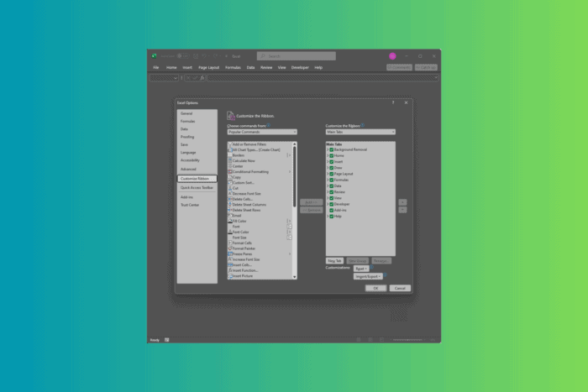588x392 pixels.
Task: Select the Calculate Now command icon
Action: (x=230, y=161)
